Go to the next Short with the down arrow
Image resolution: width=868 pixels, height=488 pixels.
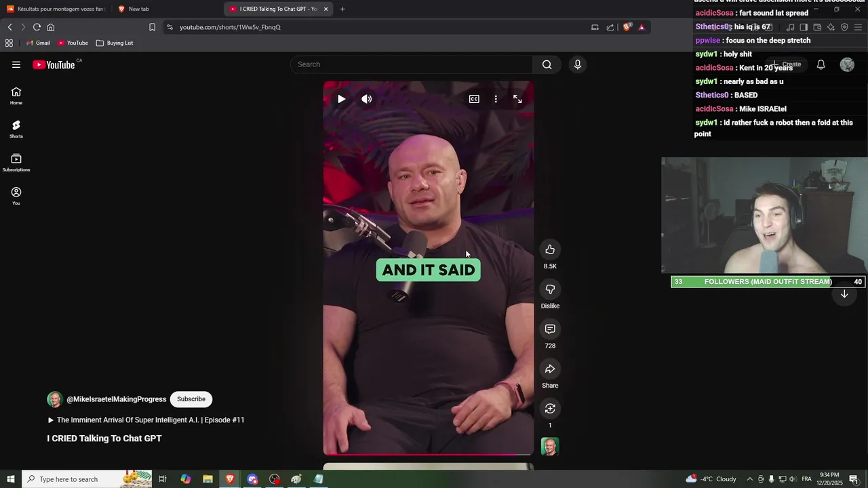[844, 294]
